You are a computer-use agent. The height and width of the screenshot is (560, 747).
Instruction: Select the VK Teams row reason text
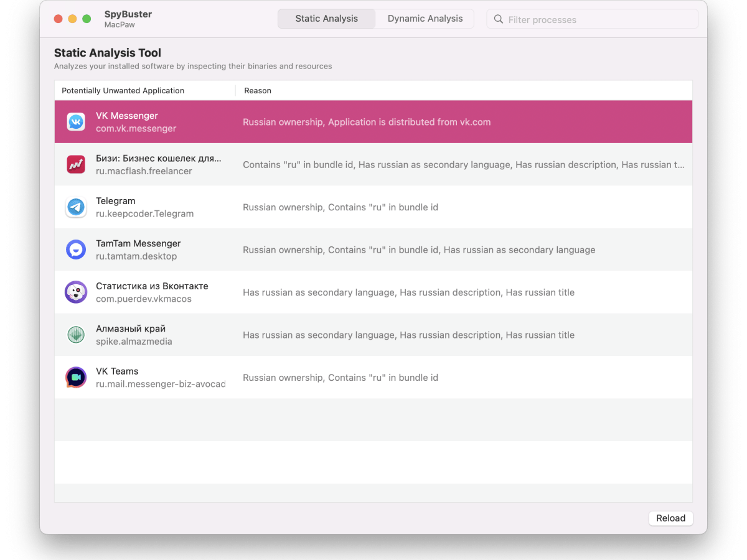(340, 378)
